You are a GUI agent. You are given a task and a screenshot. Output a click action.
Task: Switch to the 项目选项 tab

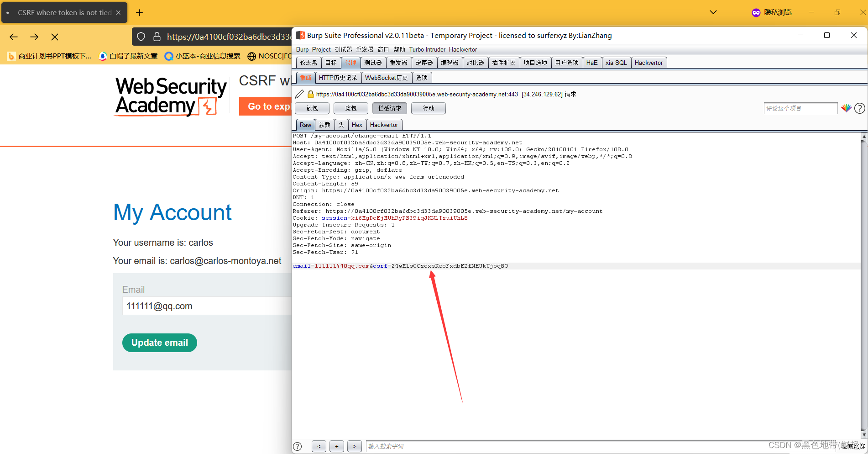point(535,63)
